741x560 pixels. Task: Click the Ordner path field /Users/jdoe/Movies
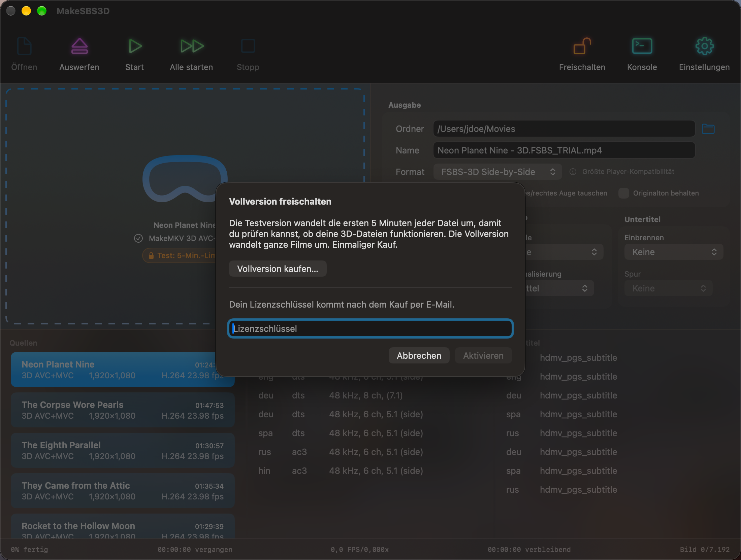[564, 129]
